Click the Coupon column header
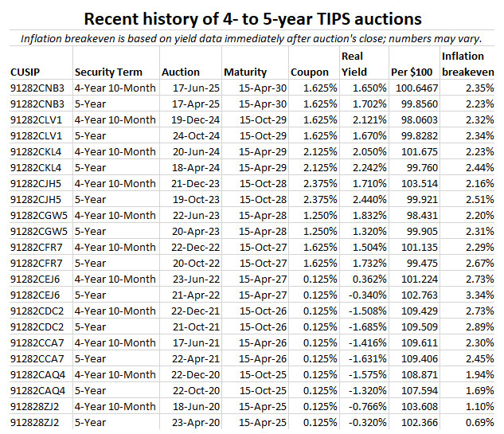 click(x=310, y=72)
